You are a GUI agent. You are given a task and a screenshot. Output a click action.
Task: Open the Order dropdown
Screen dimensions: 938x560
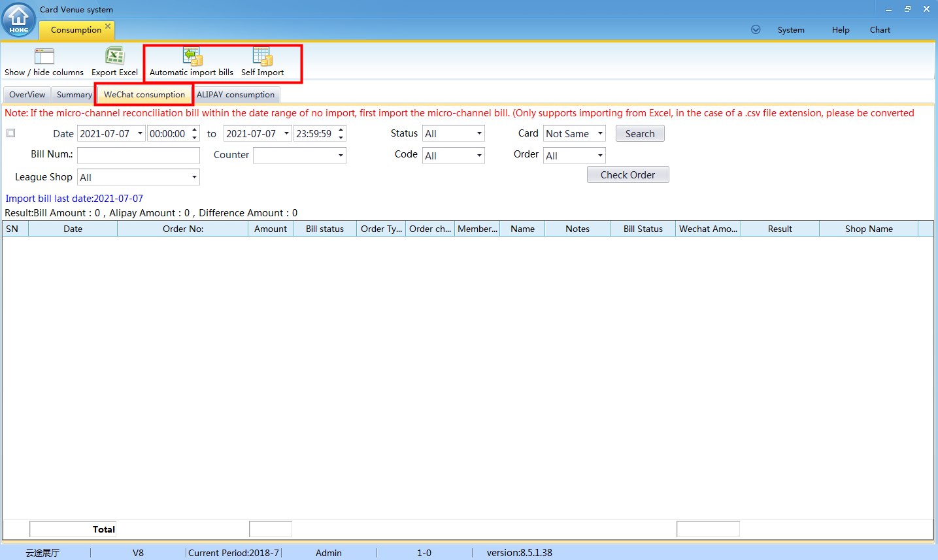click(575, 156)
